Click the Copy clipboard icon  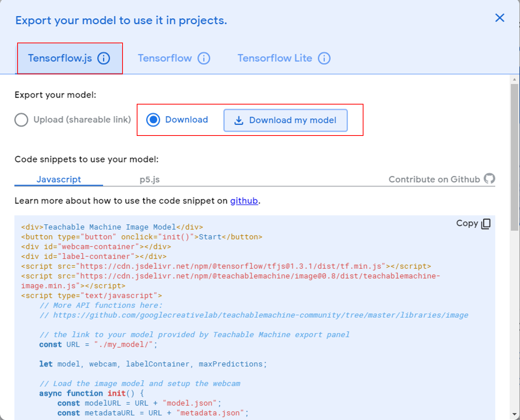tap(486, 224)
